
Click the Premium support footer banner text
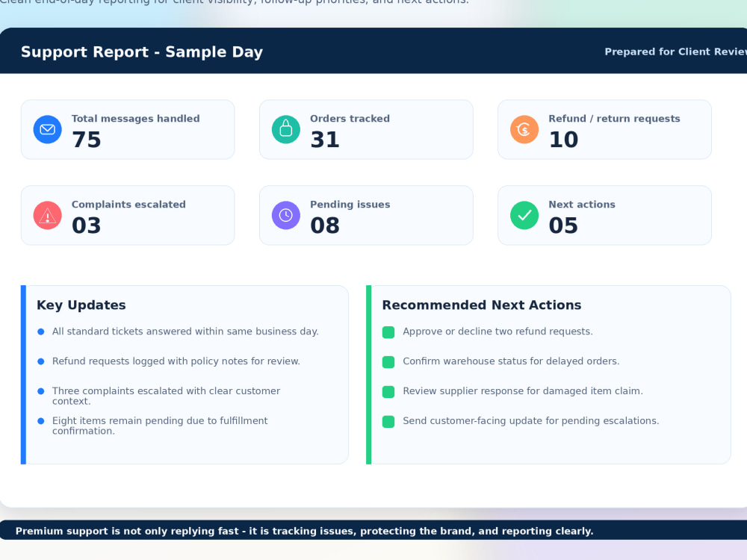(x=305, y=531)
